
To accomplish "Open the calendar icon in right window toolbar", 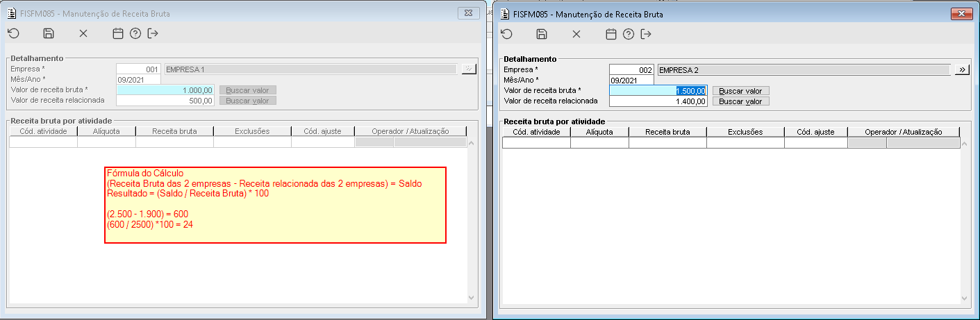I will click(611, 34).
